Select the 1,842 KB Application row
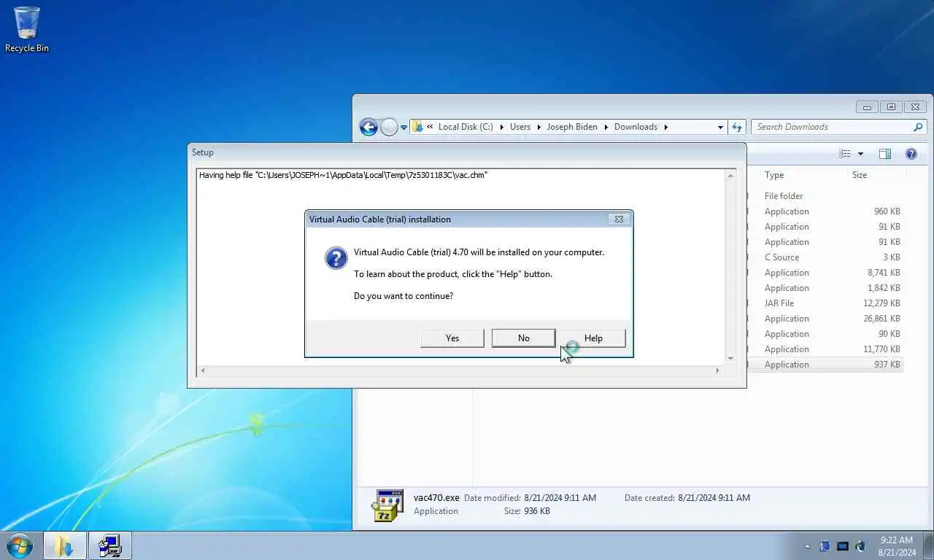The width and height of the screenshot is (934, 560). point(825,288)
